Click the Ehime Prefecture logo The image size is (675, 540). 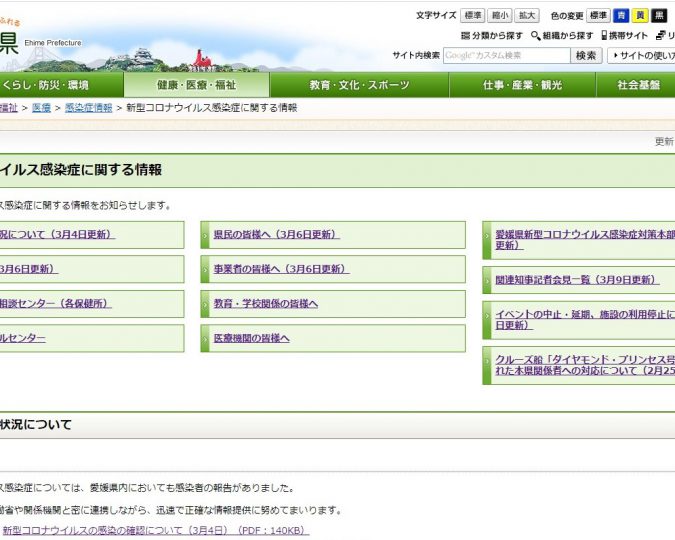[x=40, y=43]
